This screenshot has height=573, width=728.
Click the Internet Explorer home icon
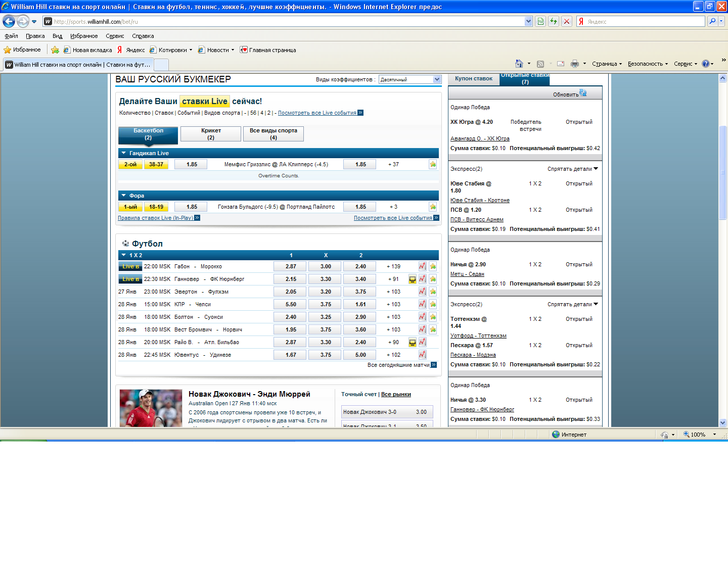pyautogui.click(x=519, y=64)
